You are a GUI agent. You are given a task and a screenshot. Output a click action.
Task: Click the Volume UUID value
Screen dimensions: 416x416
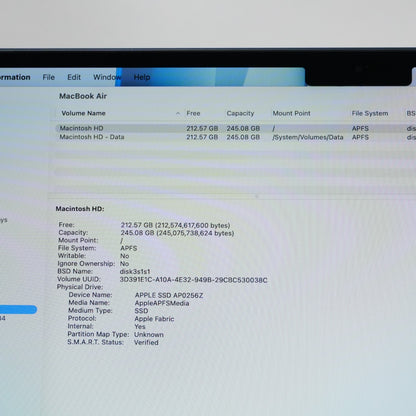click(x=193, y=280)
